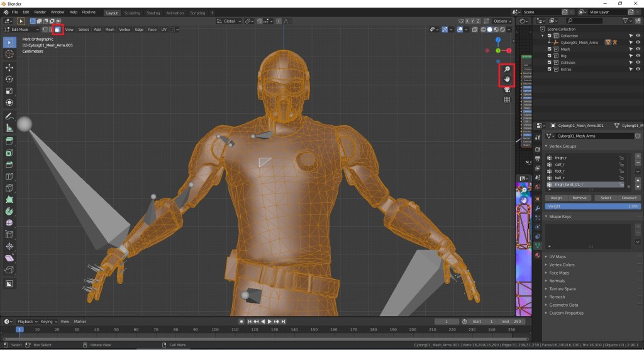Click the pan view hand icon

pos(507,79)
